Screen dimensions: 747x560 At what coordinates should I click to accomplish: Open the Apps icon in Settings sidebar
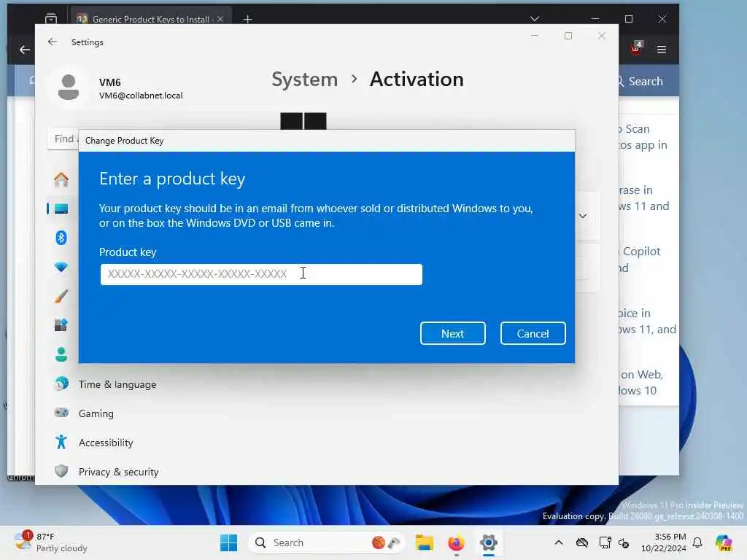pyautogui.click(x=61, y=325)
